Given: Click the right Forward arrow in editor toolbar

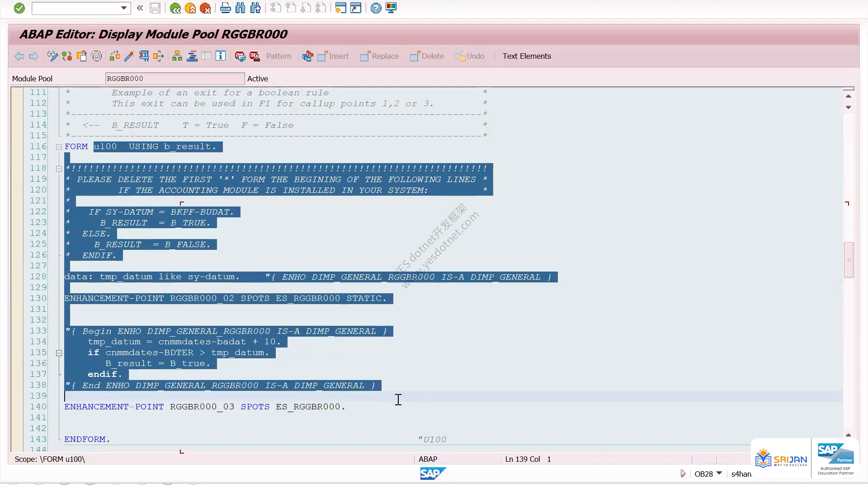Looking at the screenshot, I should tap(33, 56).
